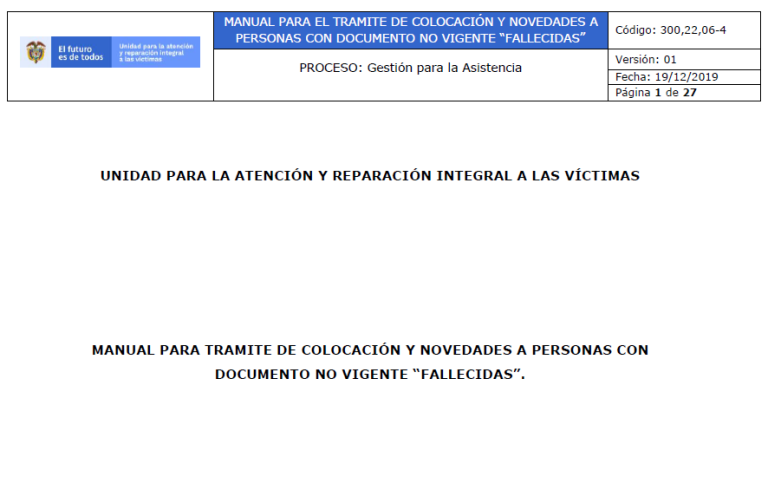Click line 'DOCUMENTO NO VIGENTE "FALLECIDAS".'
Viewport: 768px width, 477px height.
pos(370,374)
